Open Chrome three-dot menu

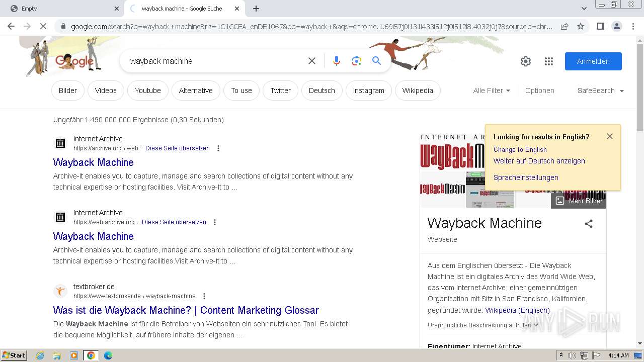[632, 26]
